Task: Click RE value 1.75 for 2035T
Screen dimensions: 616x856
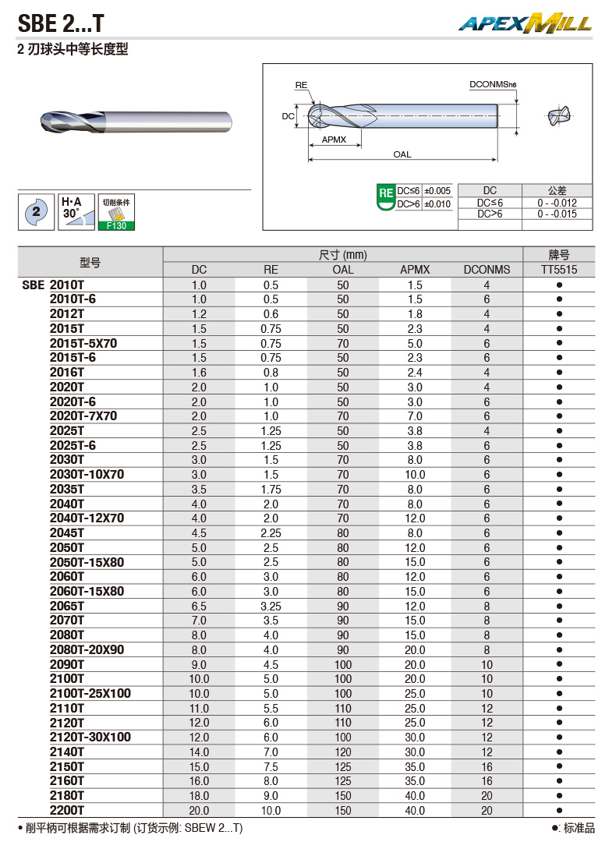Action: [271, 490]
